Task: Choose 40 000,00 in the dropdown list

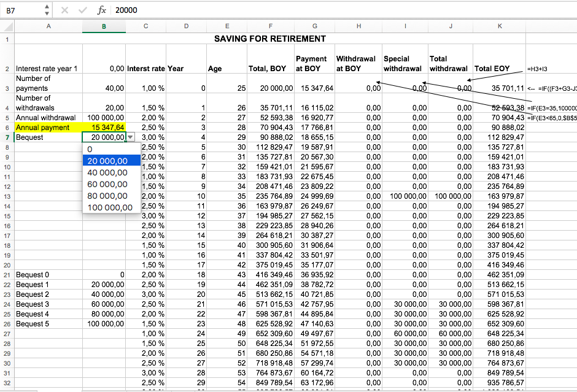Action: 112,172
